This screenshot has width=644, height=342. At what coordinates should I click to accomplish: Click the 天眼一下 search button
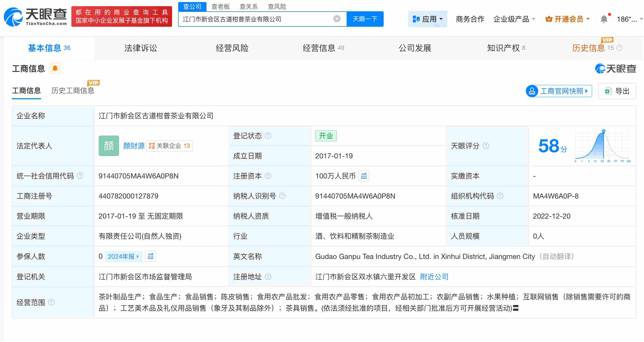pyautogui.click(x=365, y=19)
